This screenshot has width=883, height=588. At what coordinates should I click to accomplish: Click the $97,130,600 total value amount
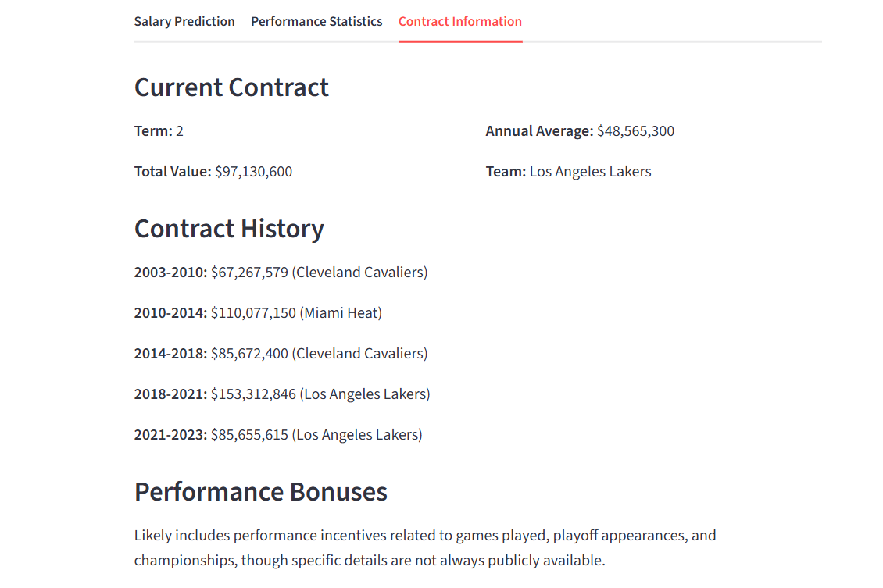click(253, 172)
